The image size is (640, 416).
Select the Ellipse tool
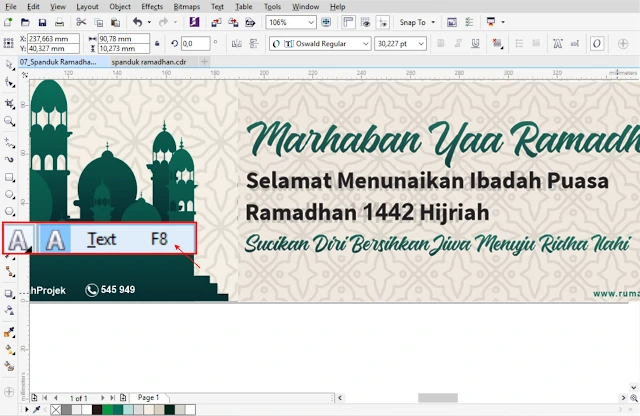[x=9, y=194]
